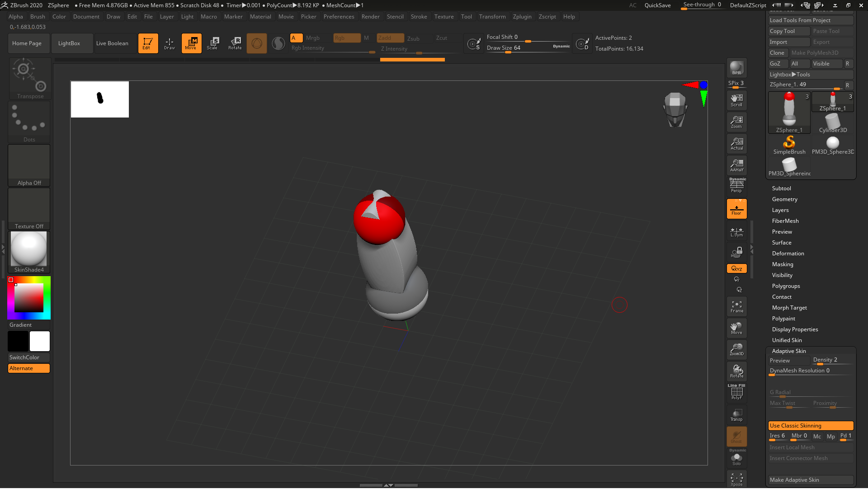Expand the Geometry section

point(785,199)
